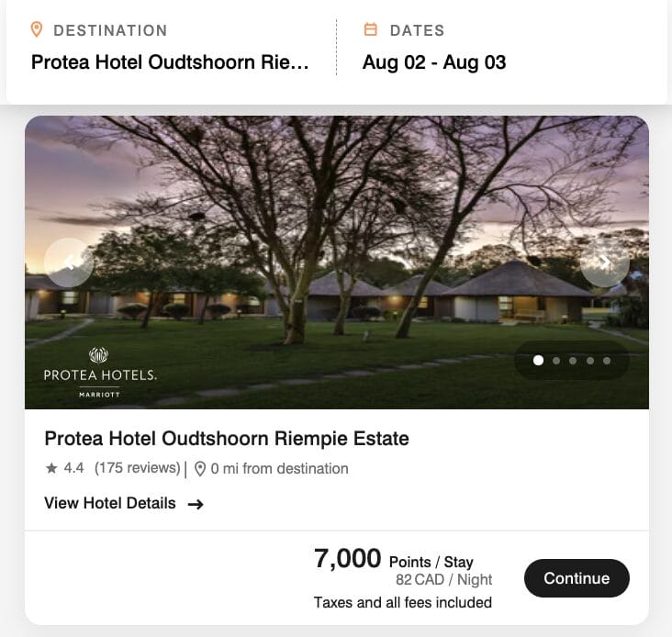Screen dimensions: 672x637
Task: Select the second carousel dot indicator
Action: tap(556, 361)
